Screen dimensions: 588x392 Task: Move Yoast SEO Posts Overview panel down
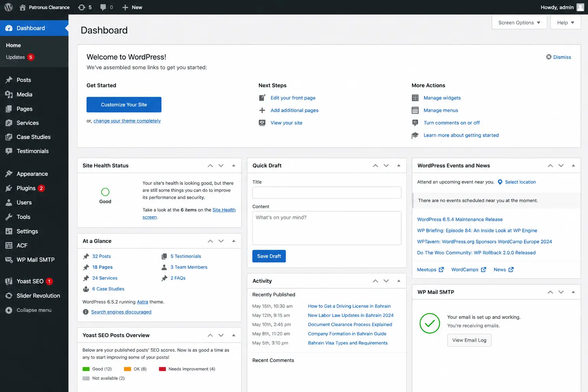click(221, 335)
